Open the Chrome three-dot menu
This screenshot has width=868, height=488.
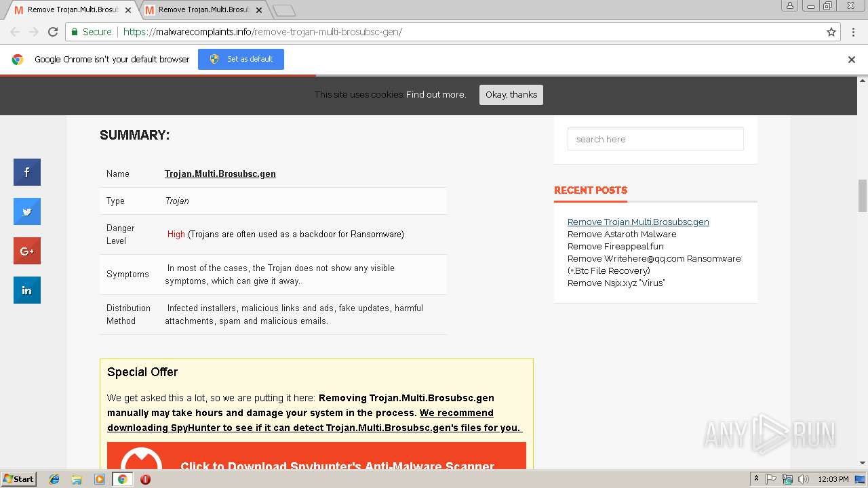click(854, 32)
